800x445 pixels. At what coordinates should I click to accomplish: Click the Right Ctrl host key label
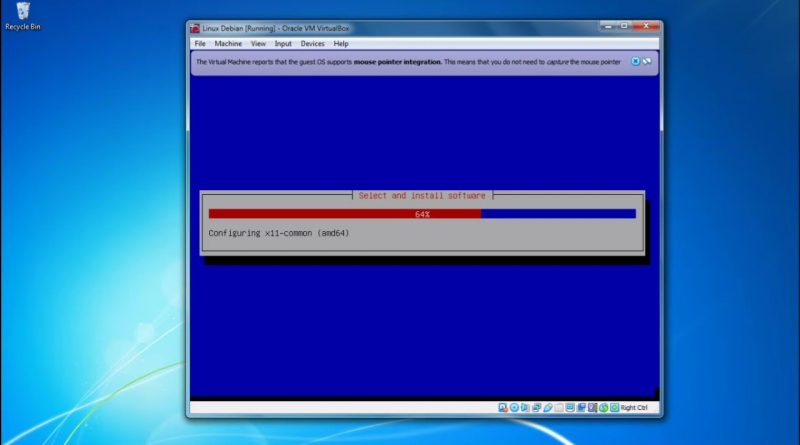(x=634, y=407)
